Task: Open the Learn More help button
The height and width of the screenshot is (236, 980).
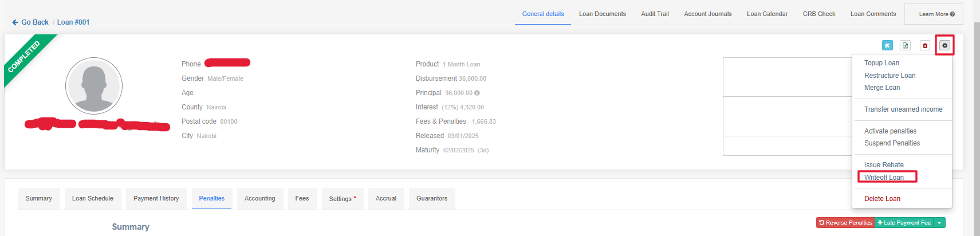Action: pos(936,14)
